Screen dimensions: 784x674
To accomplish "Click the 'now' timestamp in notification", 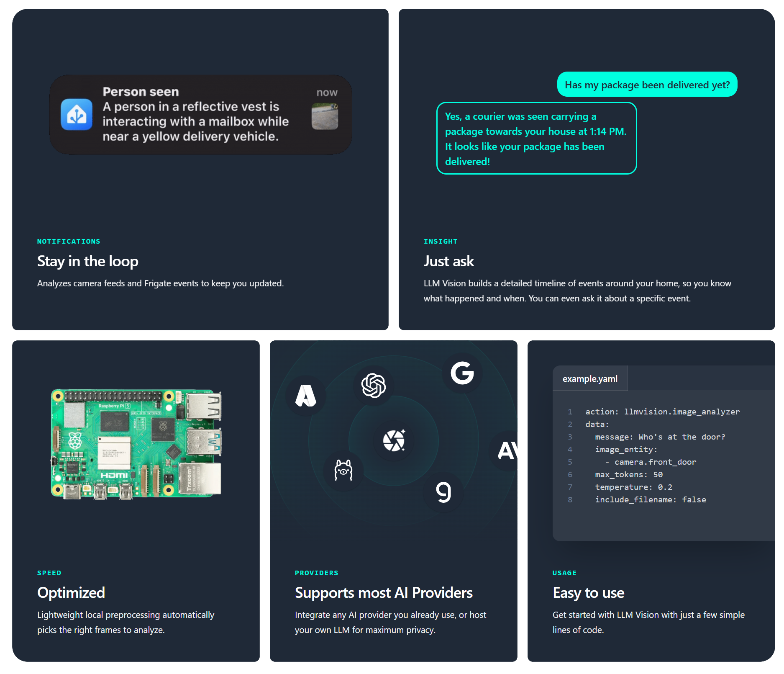I will click(x=327, y=92).
